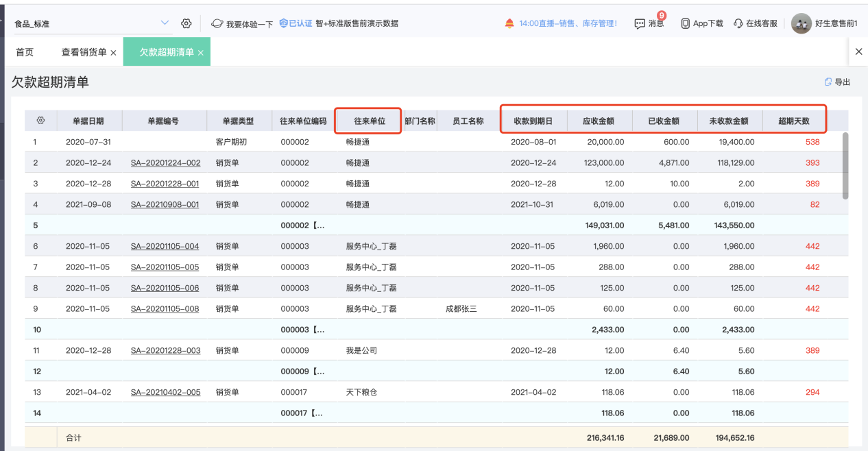Screen dimensions: 868x451
Task: Open sales order SA-20210402-005
Action: pos(165,392)
